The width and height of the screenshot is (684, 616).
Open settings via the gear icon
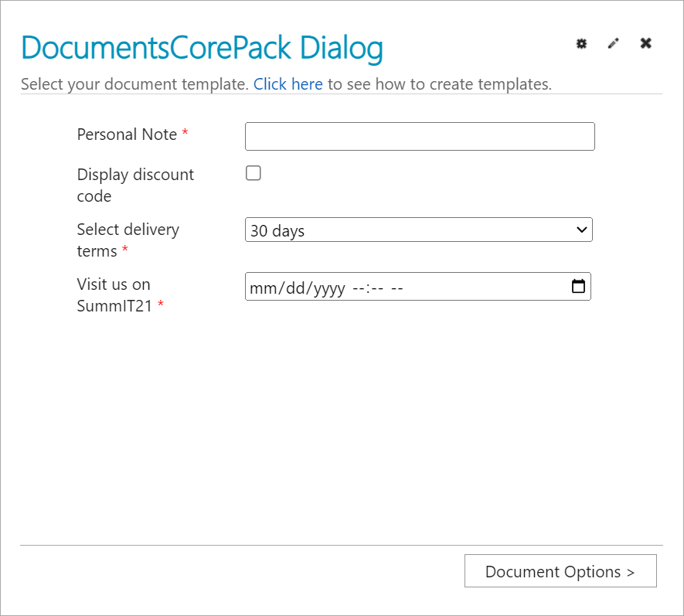[581, 43]
